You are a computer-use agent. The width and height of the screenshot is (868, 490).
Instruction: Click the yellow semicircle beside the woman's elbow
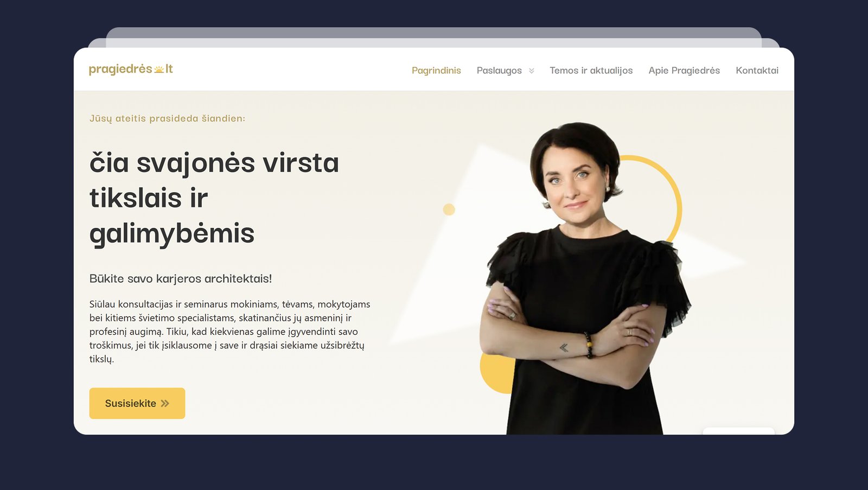pos(497,373)
